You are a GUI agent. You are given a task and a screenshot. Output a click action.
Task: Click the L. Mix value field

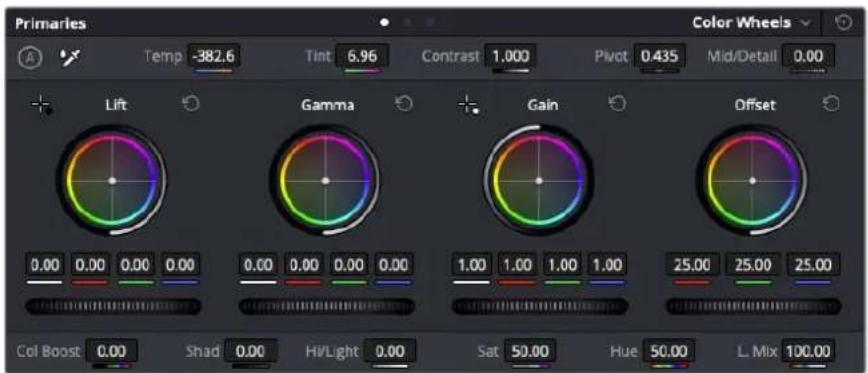(x=809, y=351)
